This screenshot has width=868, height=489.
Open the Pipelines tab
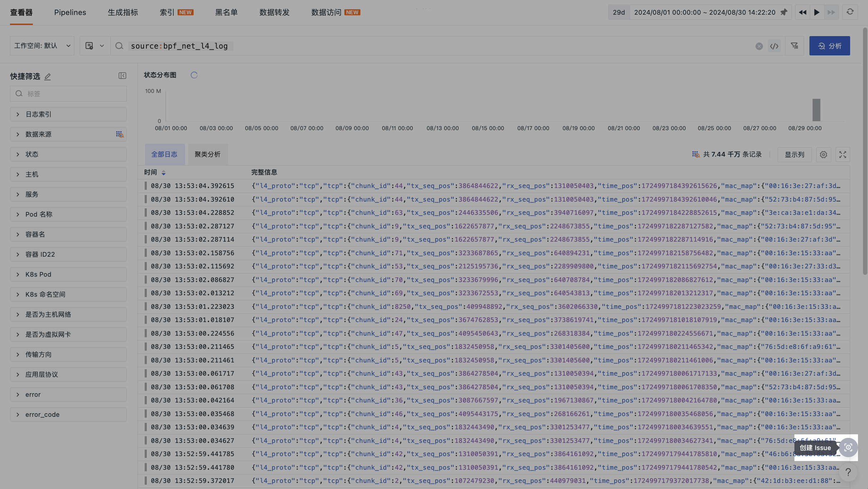(x=70, y=13)
